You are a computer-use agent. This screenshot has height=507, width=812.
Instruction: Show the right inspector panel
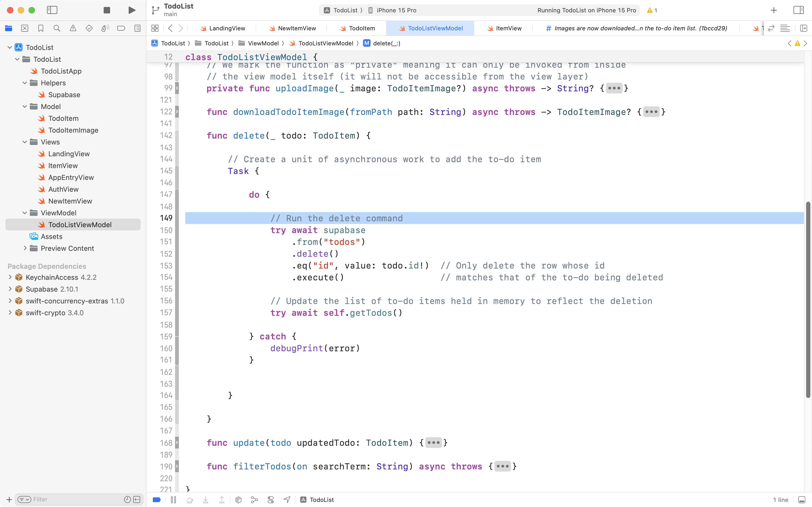tap(798, 10)
